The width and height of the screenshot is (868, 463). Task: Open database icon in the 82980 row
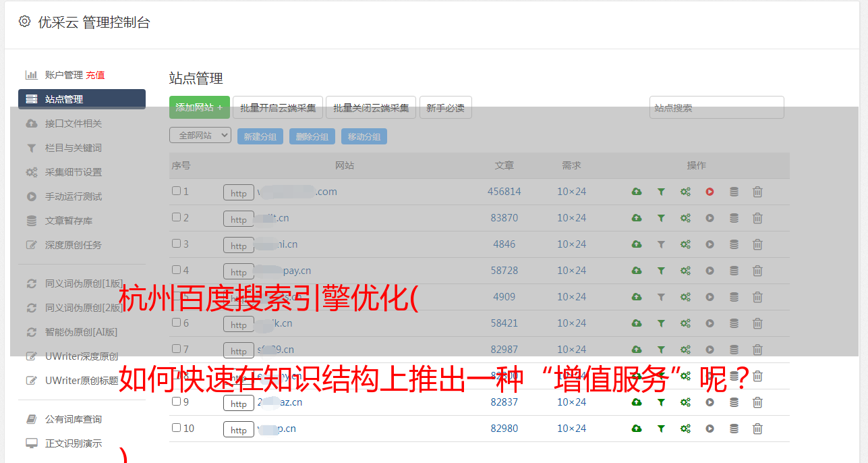[734, 429]
